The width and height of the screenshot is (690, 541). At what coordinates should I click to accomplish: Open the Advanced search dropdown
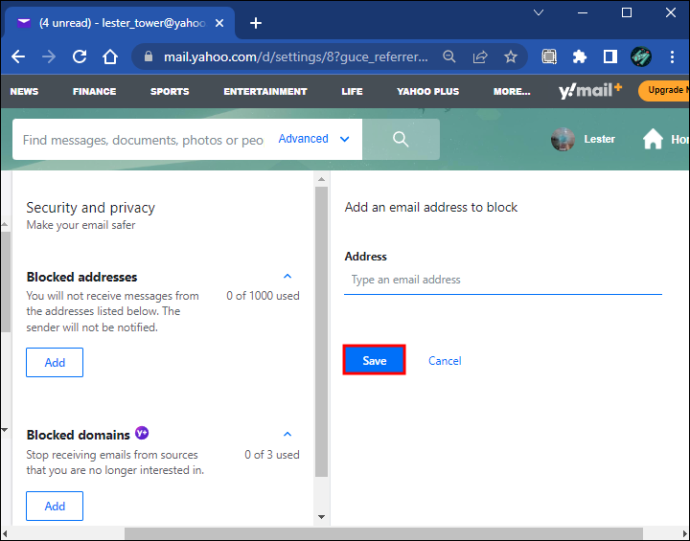(x=314, y=139)
